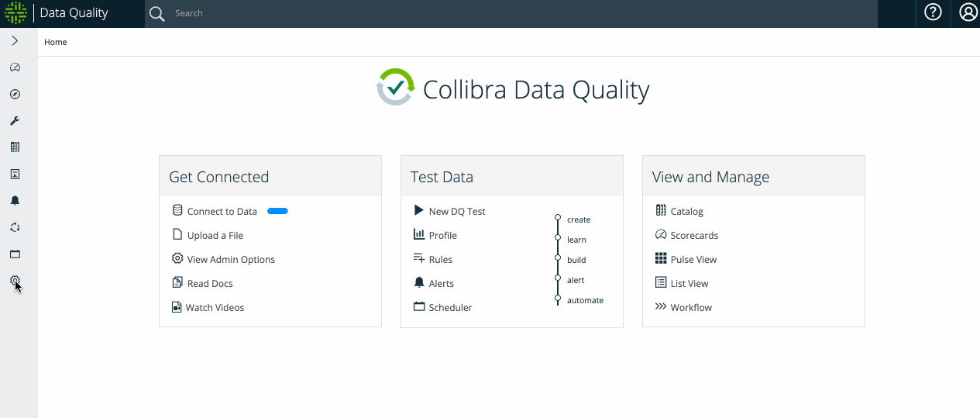Open the scorecard gauge icon in sidebar

15,67
